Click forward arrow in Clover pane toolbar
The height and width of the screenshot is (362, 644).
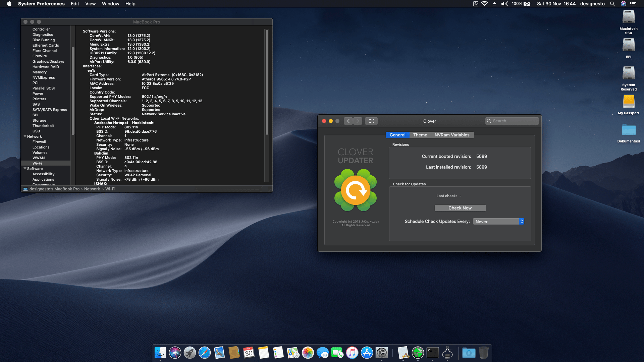358,121
